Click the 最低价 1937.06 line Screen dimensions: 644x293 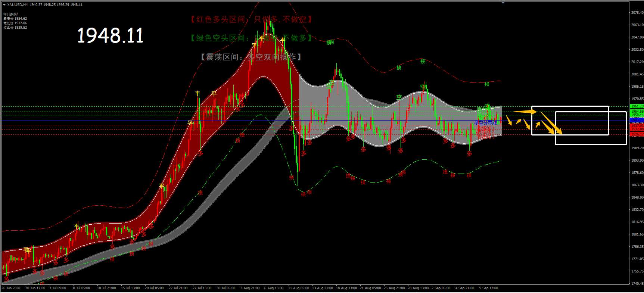[15, 23]
